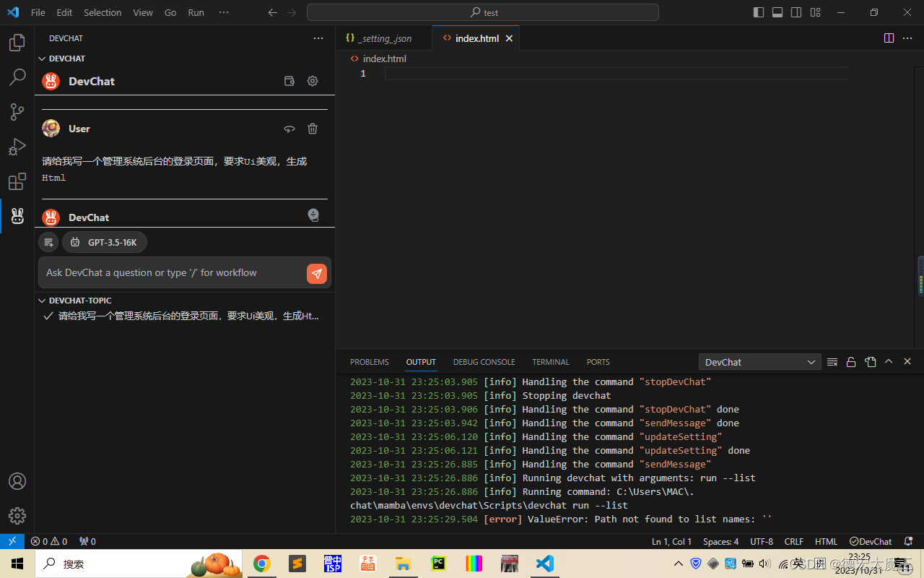Viewport: 924px width, 578px height.
Task: Switch to the _setting_.json editor tab
Action: pyautogui.click(x=384, y=38)
